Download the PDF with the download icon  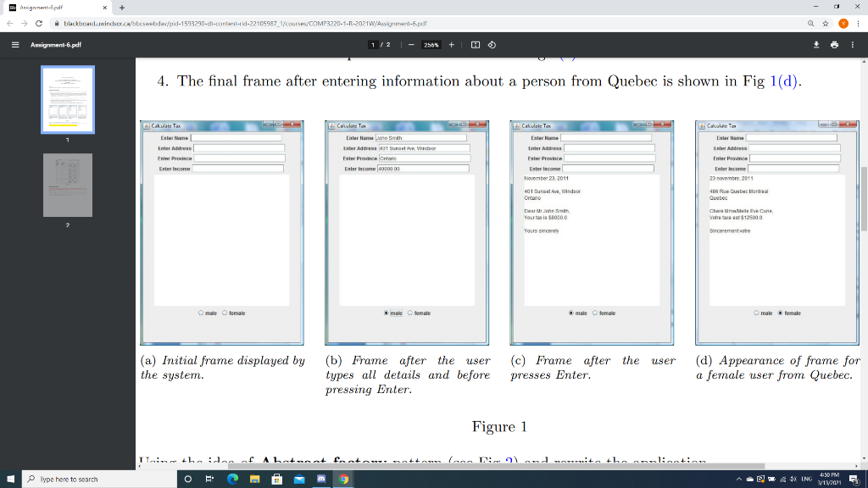(x=816, y=45)
